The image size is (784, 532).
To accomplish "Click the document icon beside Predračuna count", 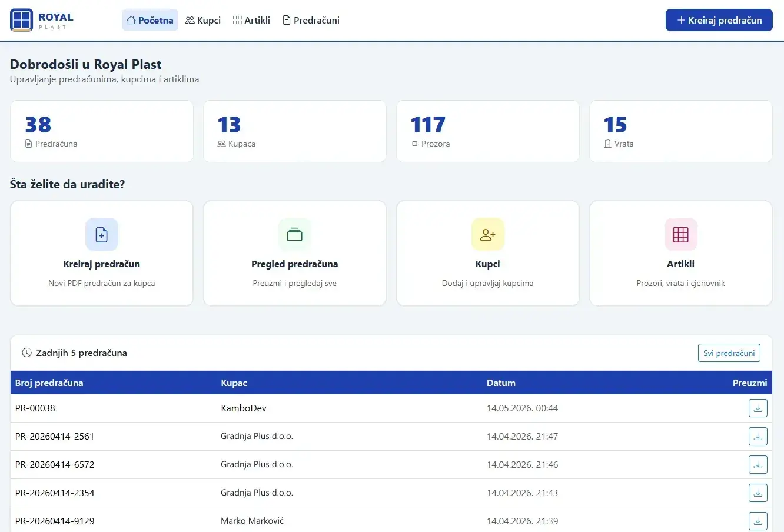I will pos(29,144).
